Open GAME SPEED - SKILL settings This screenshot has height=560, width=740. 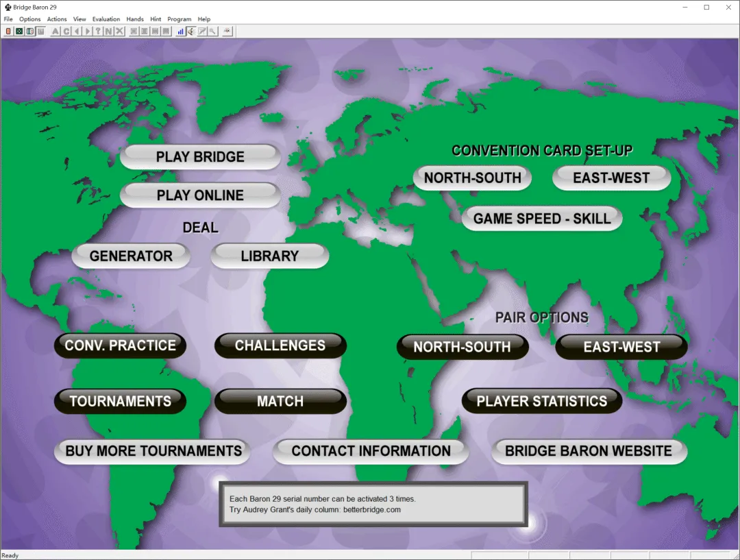(542, 219)
